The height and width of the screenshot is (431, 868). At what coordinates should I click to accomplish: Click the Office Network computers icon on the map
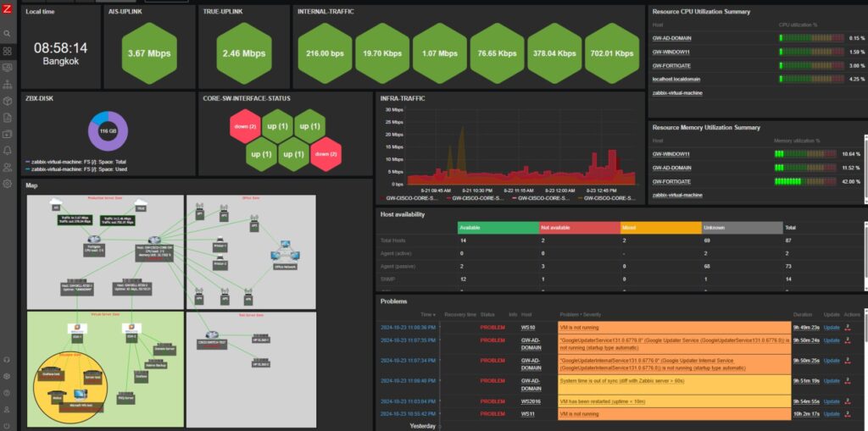click(285, 253)
